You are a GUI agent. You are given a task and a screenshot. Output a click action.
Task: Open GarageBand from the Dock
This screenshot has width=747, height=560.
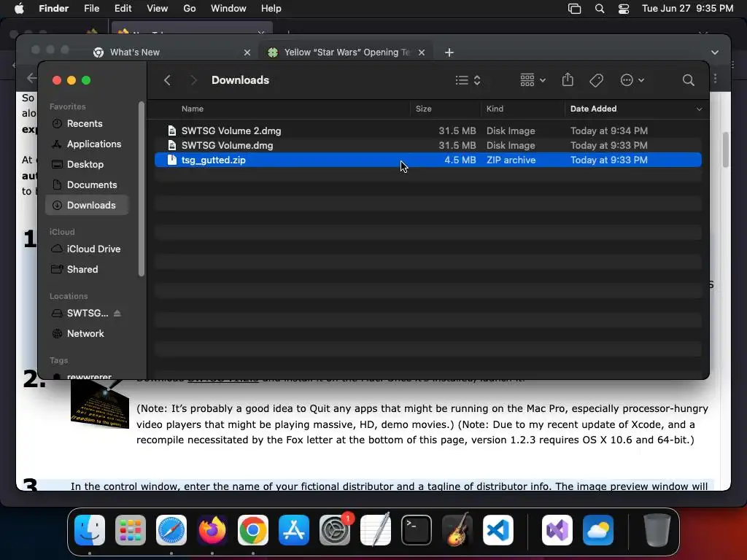click(x=457, y=529)
